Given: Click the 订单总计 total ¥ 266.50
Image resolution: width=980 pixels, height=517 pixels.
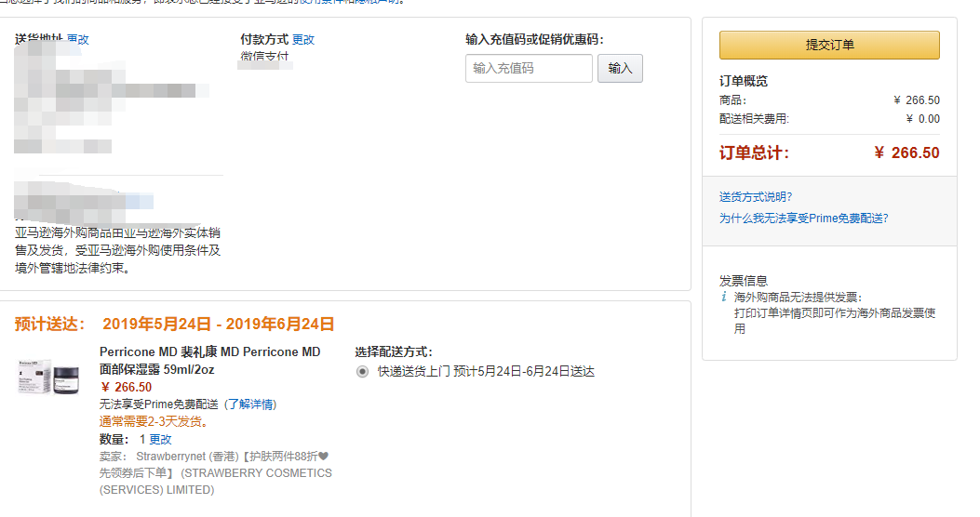Looking at the screenshot, I should click(906, 153).
